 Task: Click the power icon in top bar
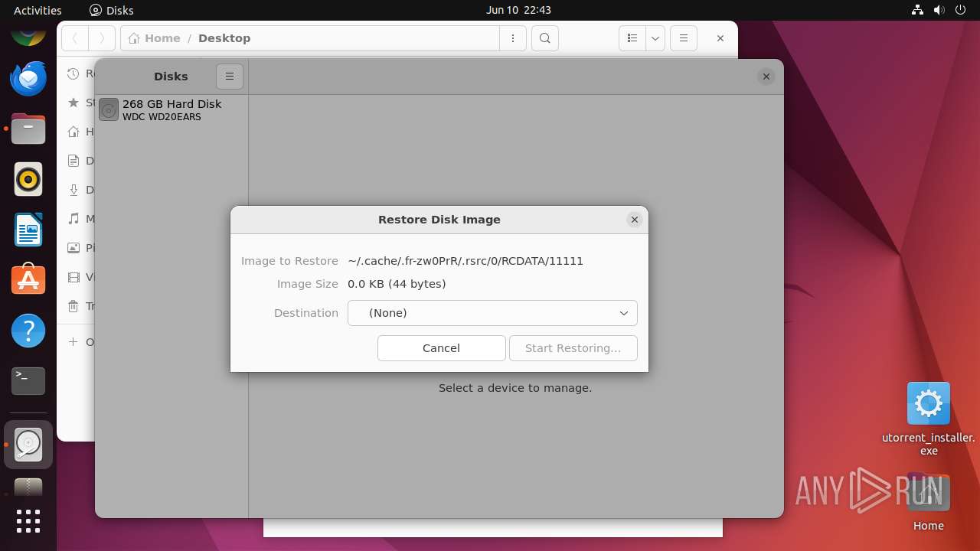tap(962, 10)
